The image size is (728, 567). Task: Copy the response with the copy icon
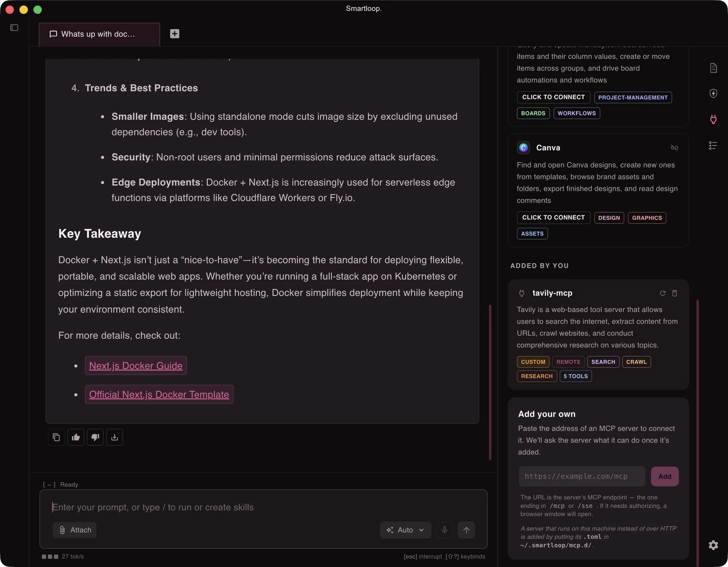[x=56, y=437]
